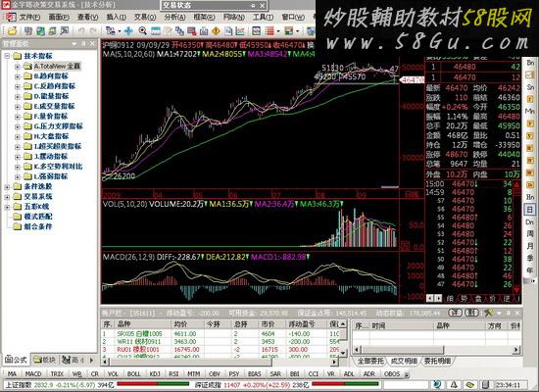Screen dimensions: 539x392
Task: Click the bell alert icon in status bar
Action: 454,384
